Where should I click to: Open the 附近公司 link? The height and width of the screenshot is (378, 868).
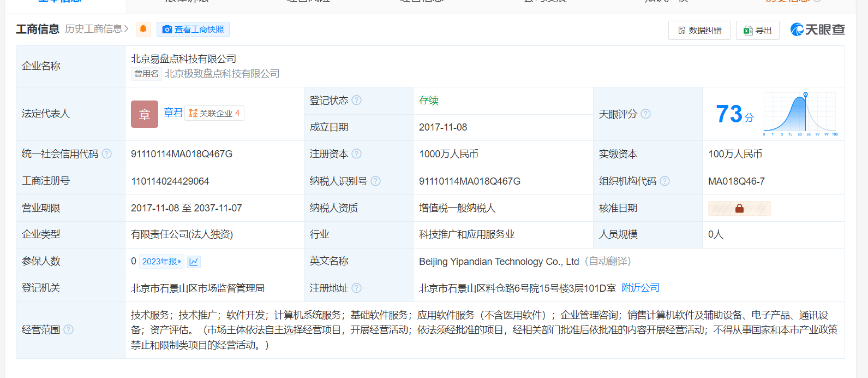coord(640,288)
